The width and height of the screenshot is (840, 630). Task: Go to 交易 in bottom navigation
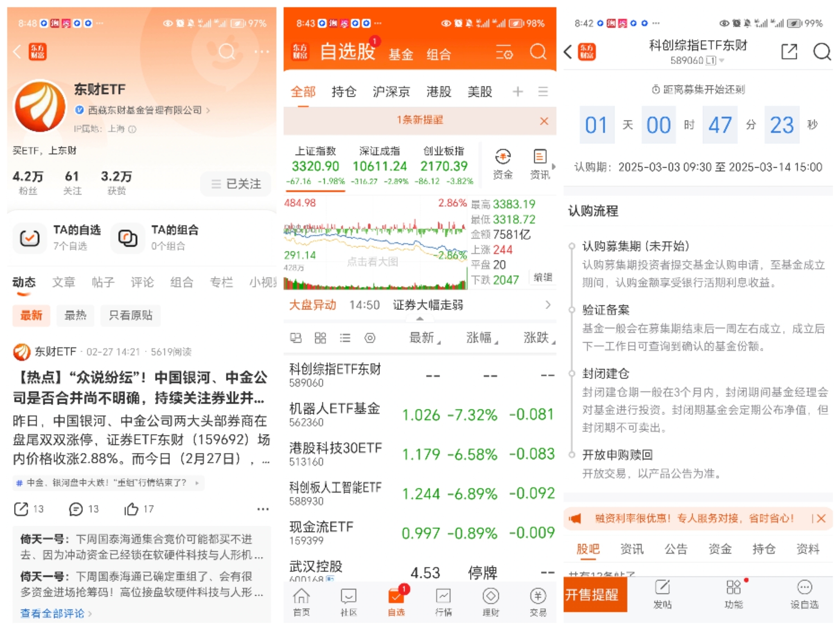point(538,602)
